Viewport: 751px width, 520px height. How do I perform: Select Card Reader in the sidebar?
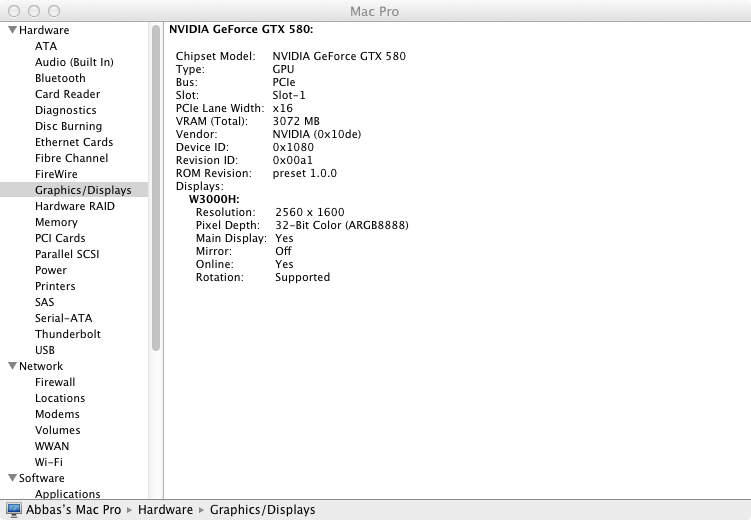point(68,94)
